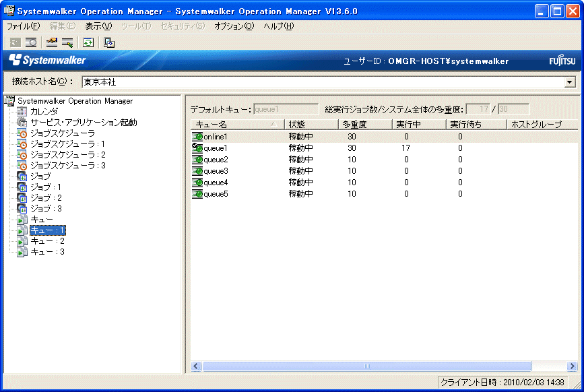584x392 pixels.
Task: Click the horizontal scrollbar left arrow
Action: (196, 366)
